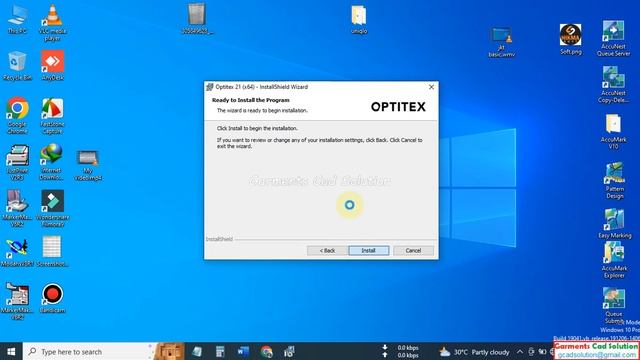Select the This PC desktop icon
This screenshot has height=360, width=640.
(18, 19)
